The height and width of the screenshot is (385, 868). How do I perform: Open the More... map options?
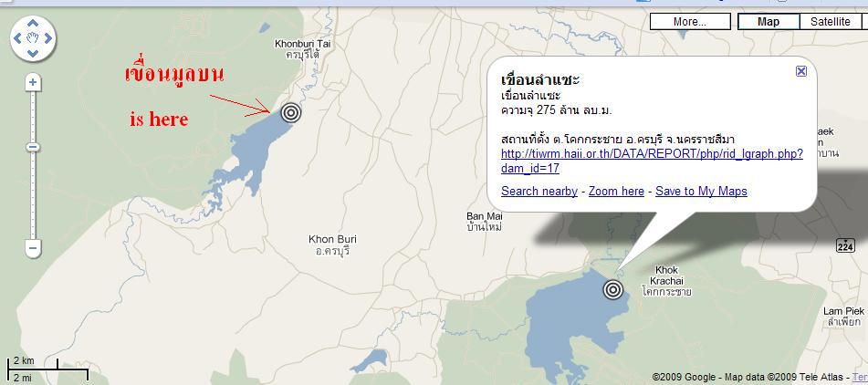(x=690, y=22)
